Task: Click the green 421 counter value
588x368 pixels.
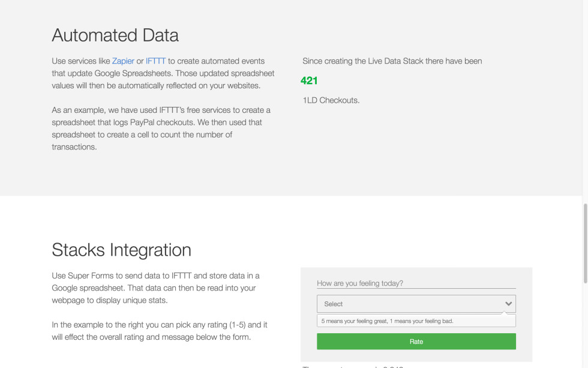Action: pyautogui.click(x=309, y=80)
